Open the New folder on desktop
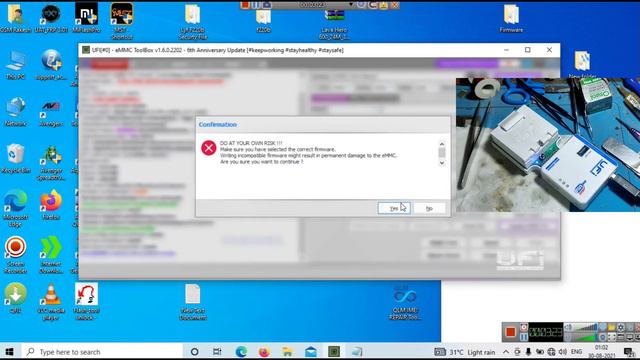640x360 pixels. (582, 64)
